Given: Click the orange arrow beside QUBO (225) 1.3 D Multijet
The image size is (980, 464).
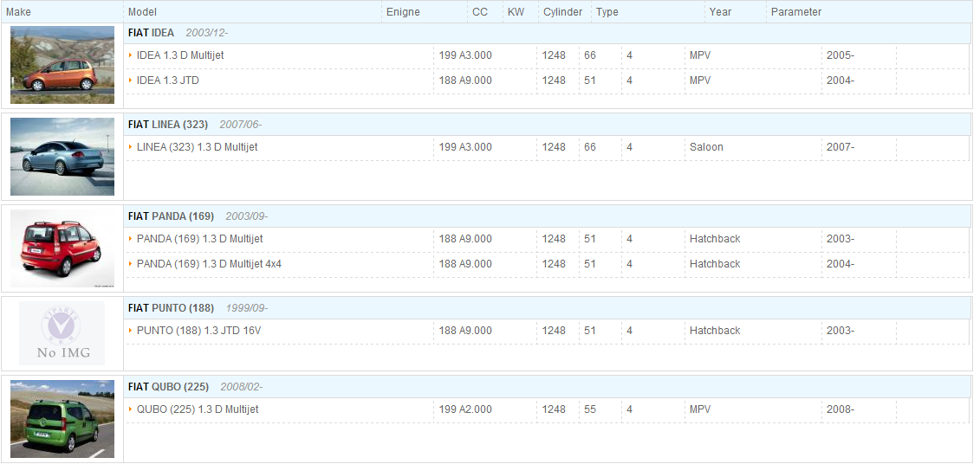Looking at the screenshot, I should coord(131,409).
